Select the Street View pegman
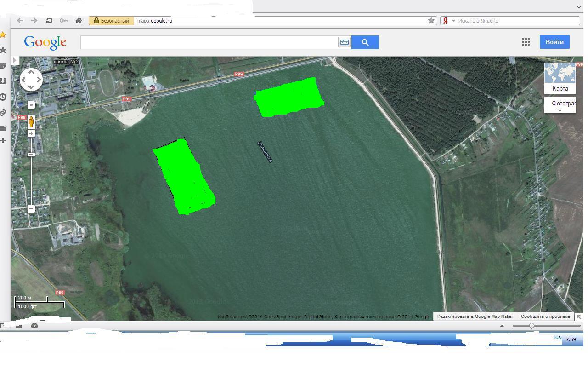Viewport: 588px width, 368px height. (31, 122)
